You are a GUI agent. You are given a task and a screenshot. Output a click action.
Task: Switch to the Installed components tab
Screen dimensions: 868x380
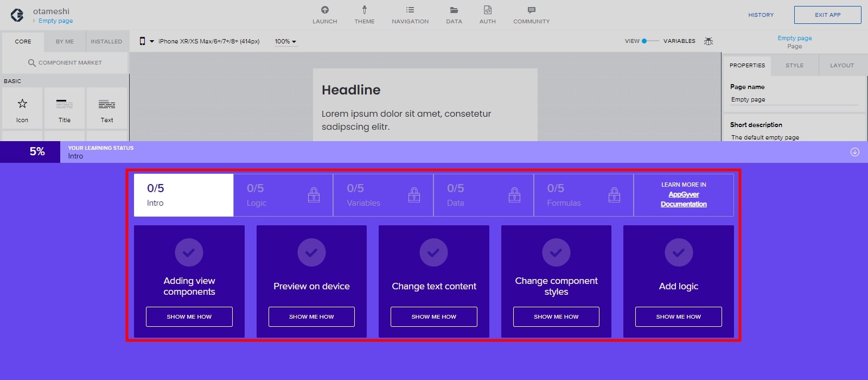106,41
